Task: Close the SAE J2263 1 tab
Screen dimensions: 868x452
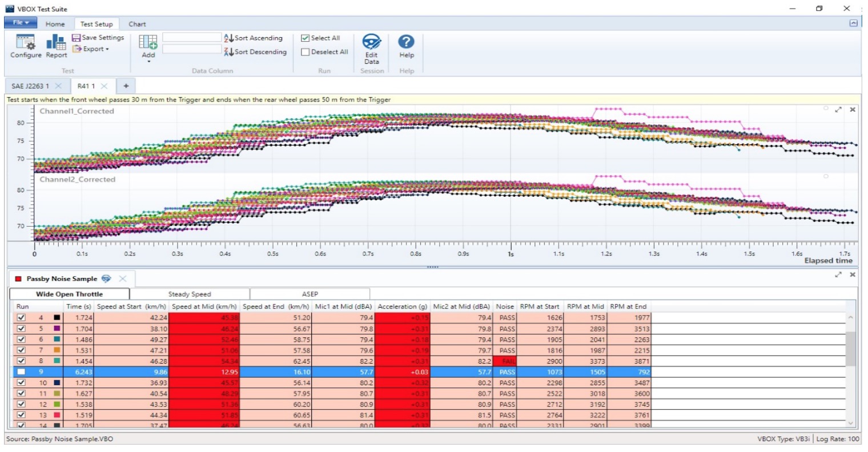Action: pyautogui.click(x=58, y=86)
